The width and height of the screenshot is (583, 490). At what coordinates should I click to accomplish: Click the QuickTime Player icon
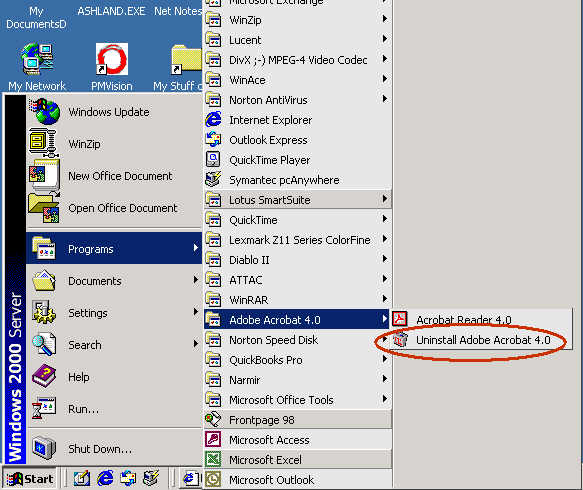pyautogui.click(x=213, y=160)
